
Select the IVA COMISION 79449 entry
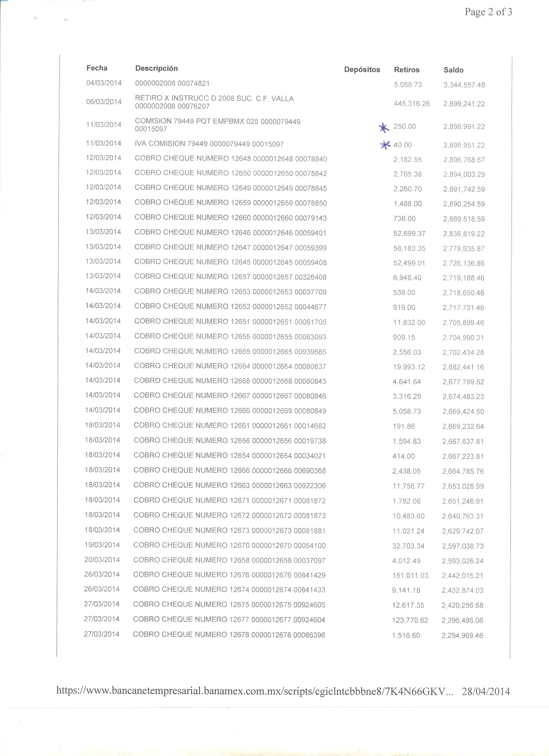pyautogui.click(x=209, y=144)
